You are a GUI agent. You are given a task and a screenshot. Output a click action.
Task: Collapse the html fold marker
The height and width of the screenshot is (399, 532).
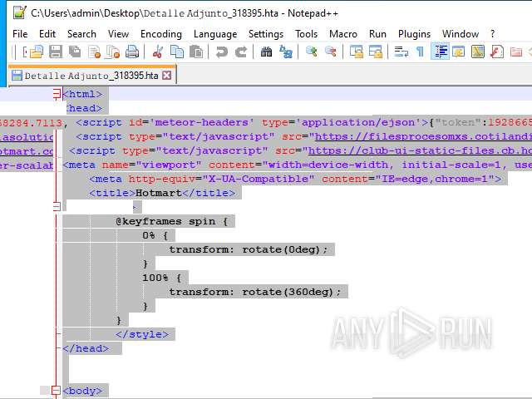(57, 94)
